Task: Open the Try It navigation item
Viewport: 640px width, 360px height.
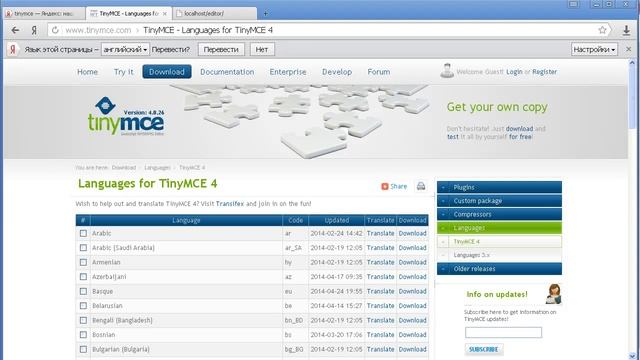Action: pos(124,72)
